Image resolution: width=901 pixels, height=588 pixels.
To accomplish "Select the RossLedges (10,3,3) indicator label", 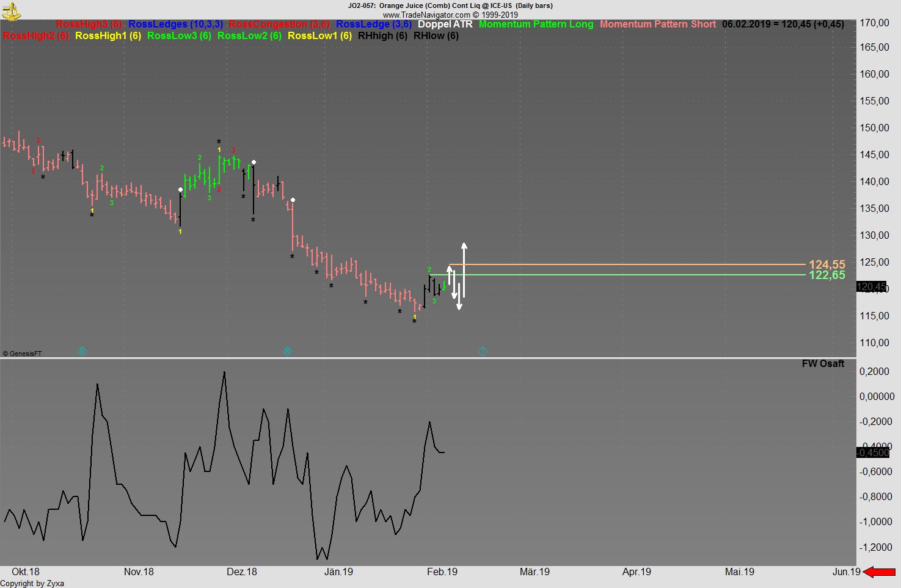I will (x=175, y=24).
